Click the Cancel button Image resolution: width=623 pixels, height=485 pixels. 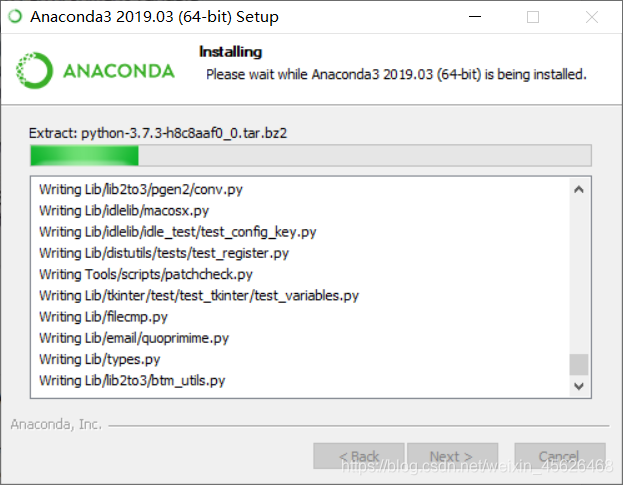point(560,456)
